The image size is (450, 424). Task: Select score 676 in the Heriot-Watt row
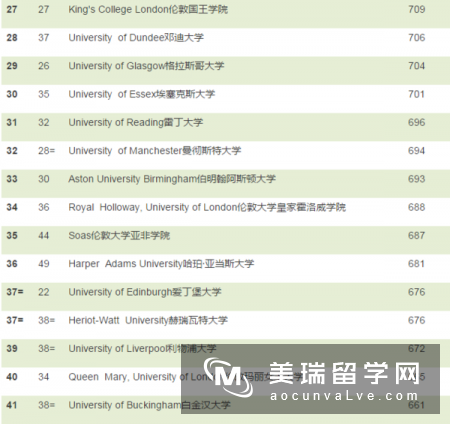(x=416, y=321)
